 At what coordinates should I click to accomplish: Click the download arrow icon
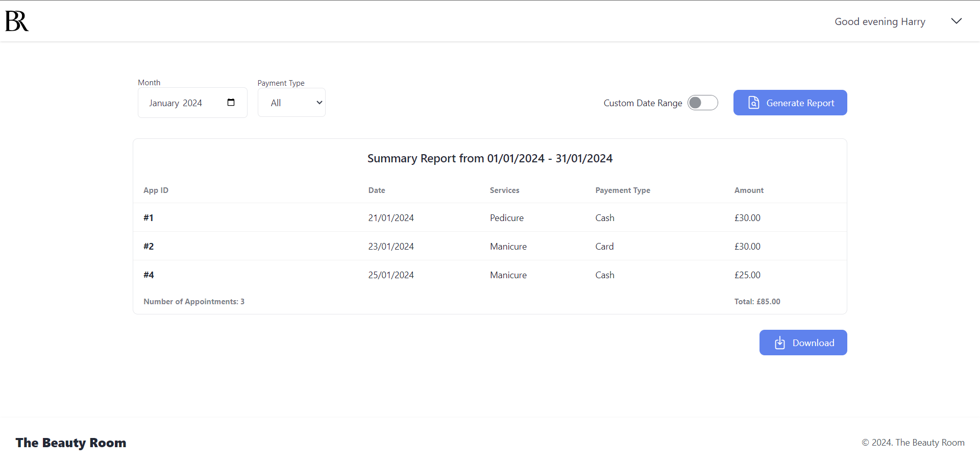pos(779,343)
